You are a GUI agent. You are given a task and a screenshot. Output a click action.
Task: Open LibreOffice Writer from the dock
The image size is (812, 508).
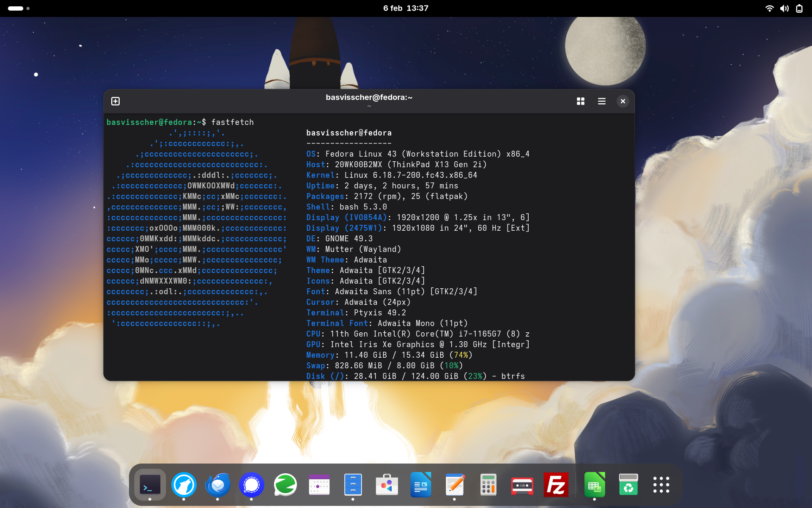click(421, 485)
